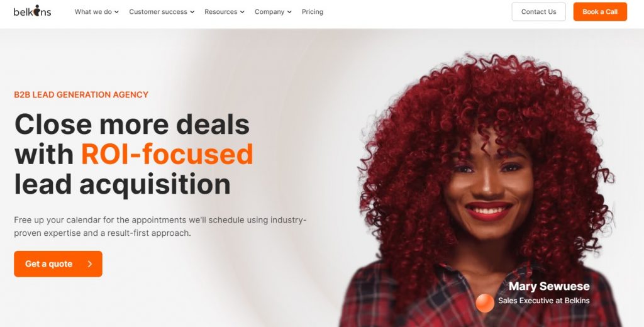Click the Book a Call button

click(x=600, y=11)
